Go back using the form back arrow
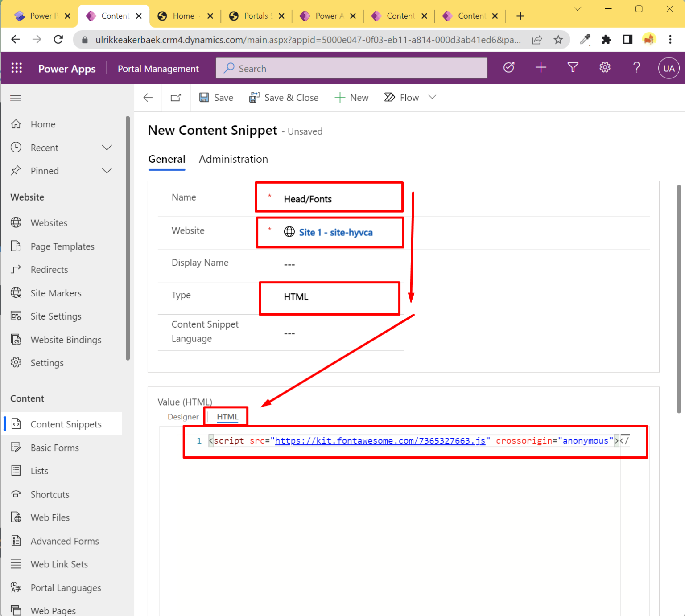 click(x=148, y=98)
